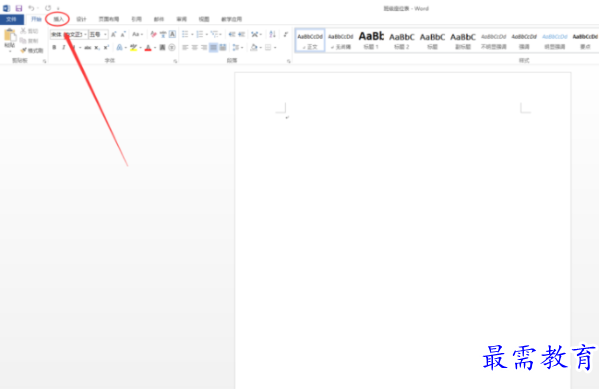
Task: Open the Multilevel List icon
Action: [x=214, y=35]
